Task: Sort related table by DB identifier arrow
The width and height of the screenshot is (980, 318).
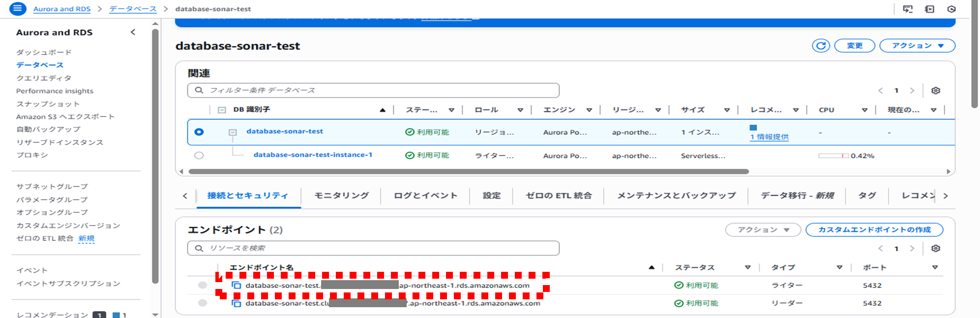Action: pos(383,110)
